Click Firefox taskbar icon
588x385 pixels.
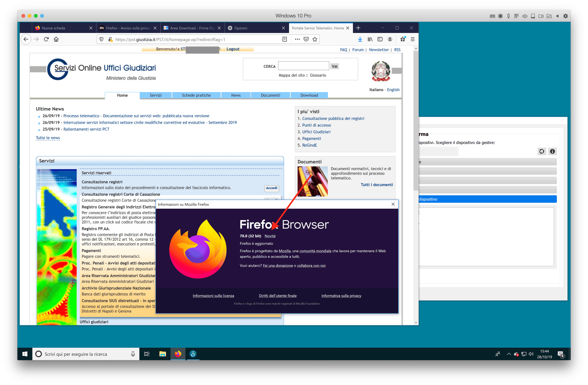[178, 354]
